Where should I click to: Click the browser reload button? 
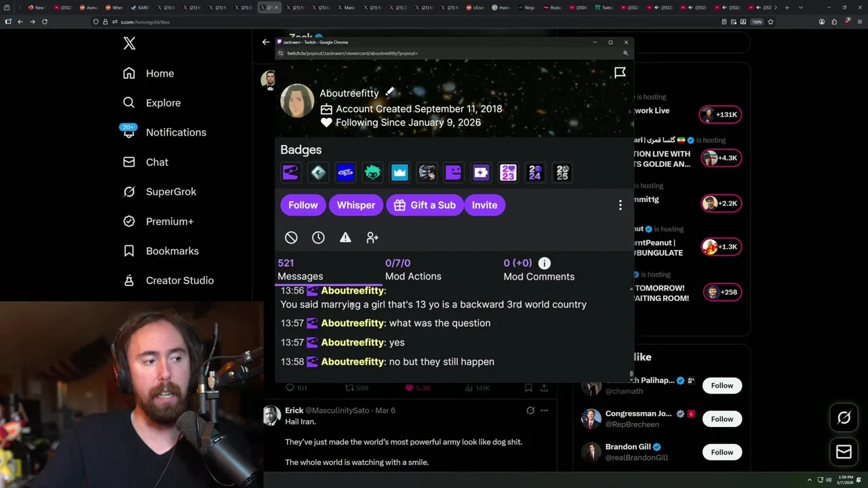[45, 22]
